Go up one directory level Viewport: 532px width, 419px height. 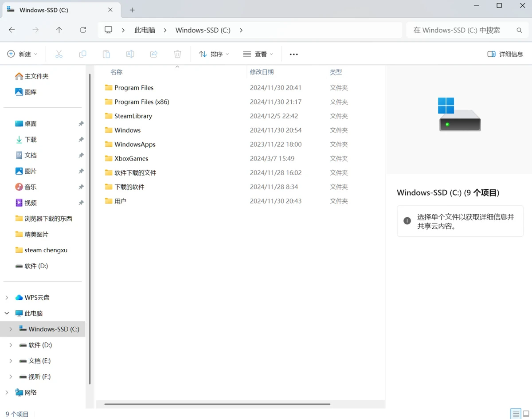point(59,30)
